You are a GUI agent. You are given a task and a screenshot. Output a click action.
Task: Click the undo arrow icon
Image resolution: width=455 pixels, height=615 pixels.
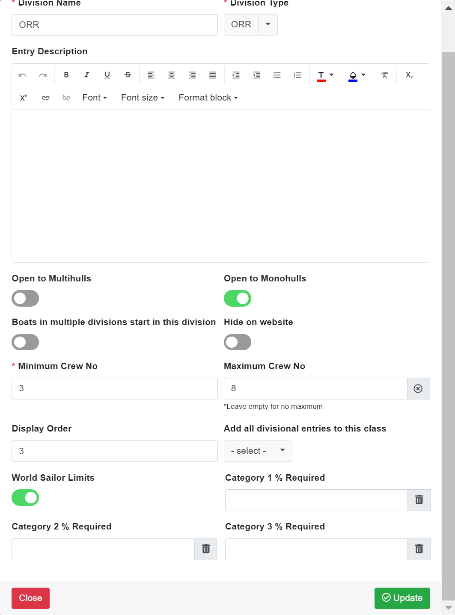point(22,75)
